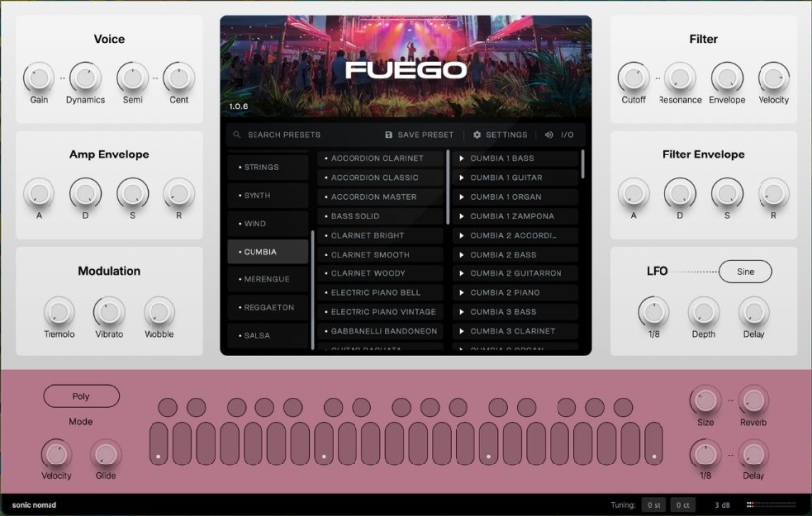This screenshot has height=516, width=812.
Task: Click the output level meter in status bar
Action: [x=771, y=504]
